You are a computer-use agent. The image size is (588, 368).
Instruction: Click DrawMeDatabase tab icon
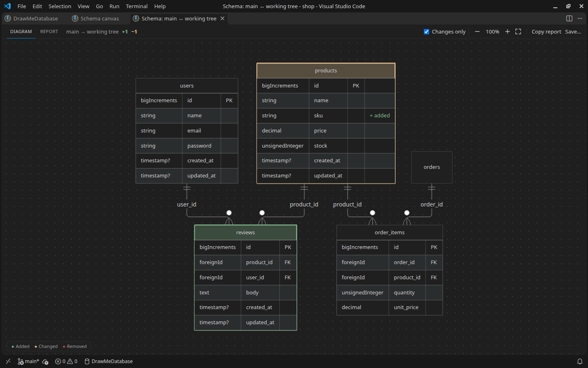point(8,18)
